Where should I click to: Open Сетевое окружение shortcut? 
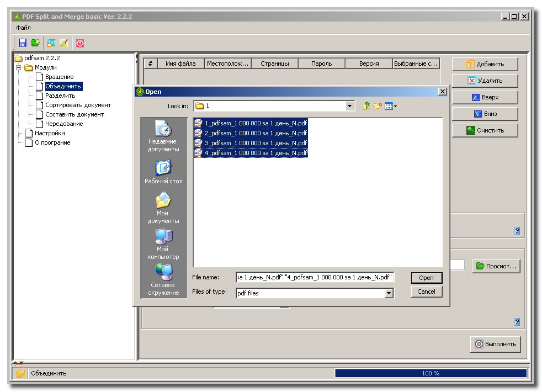tap(163, 280)
